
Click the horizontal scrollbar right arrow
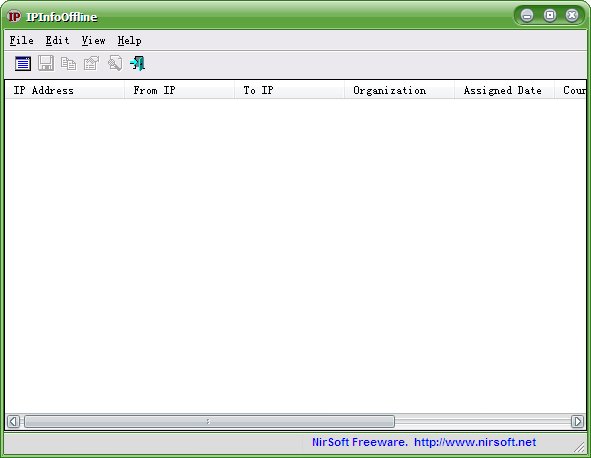pos(577,421)
